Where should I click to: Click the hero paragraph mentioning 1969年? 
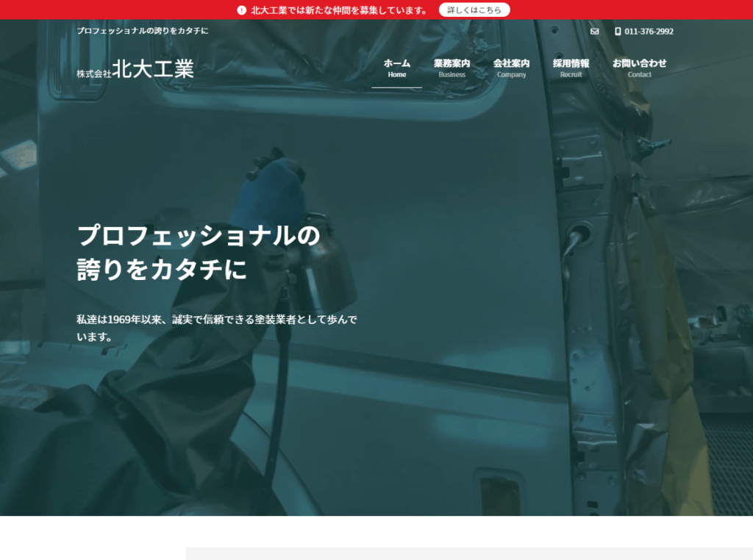pos(217,328)
